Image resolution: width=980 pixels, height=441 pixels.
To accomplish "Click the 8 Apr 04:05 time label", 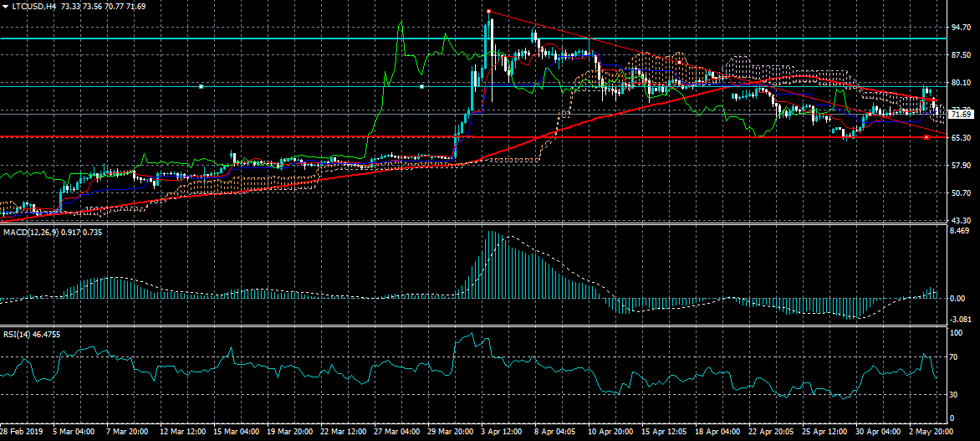I will click(x=555, y=433).
